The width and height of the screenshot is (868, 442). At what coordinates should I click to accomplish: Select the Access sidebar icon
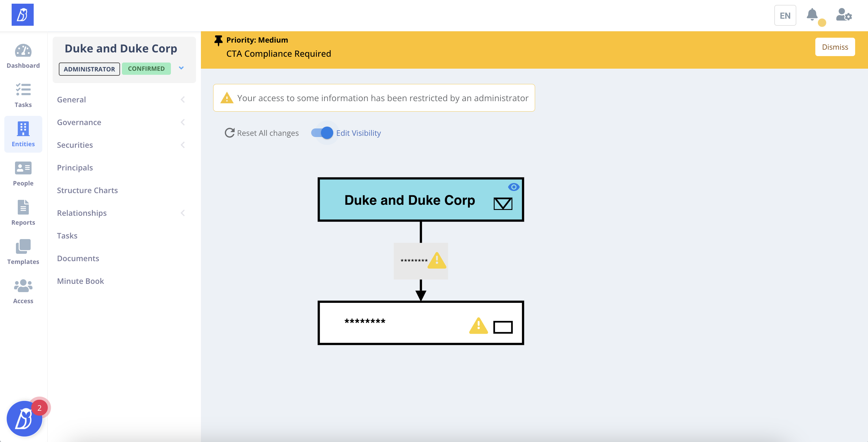(x=23, y=290)
